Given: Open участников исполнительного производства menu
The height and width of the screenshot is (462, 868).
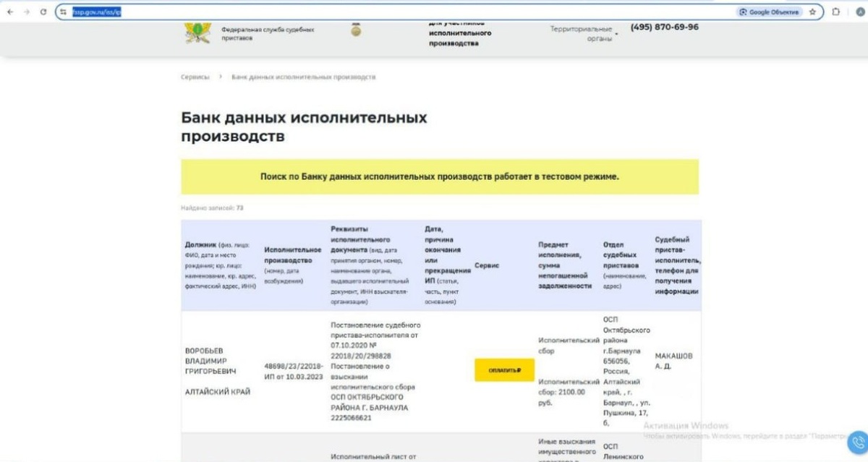Looking at the screenshot, I should click(459, 33).
